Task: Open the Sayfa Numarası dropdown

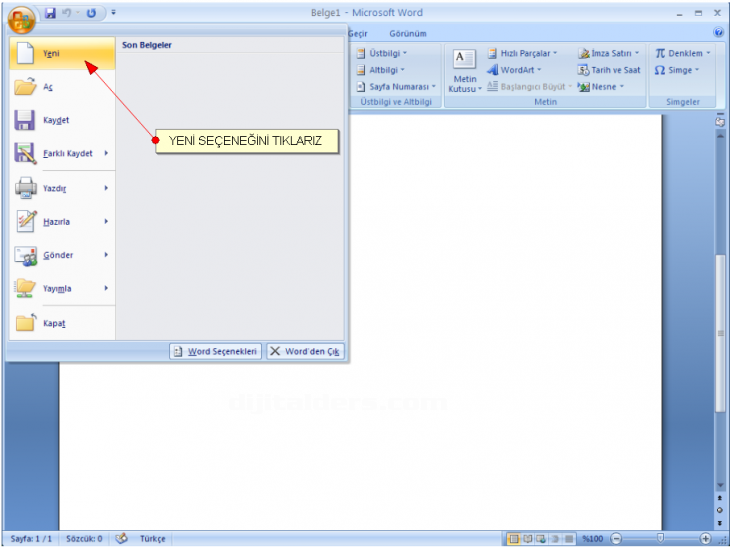Action: [396, 87]
